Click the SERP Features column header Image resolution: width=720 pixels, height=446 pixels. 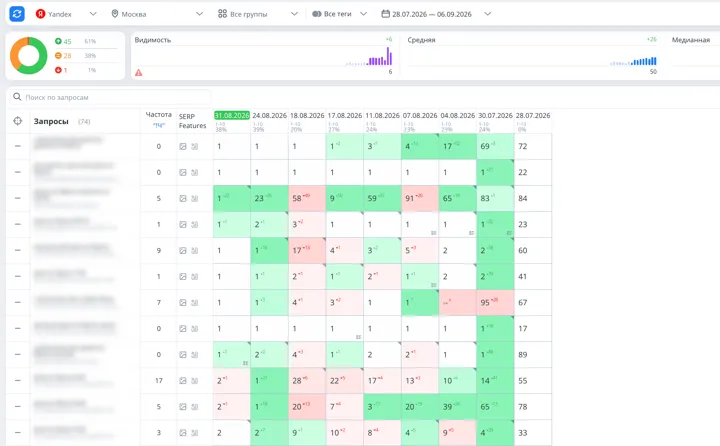tap(192, 121)
